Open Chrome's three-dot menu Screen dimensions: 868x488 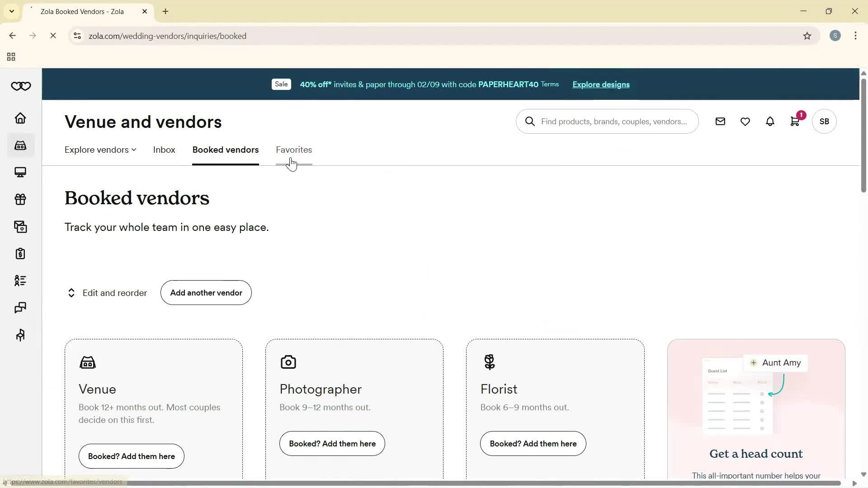pos(856,36)
